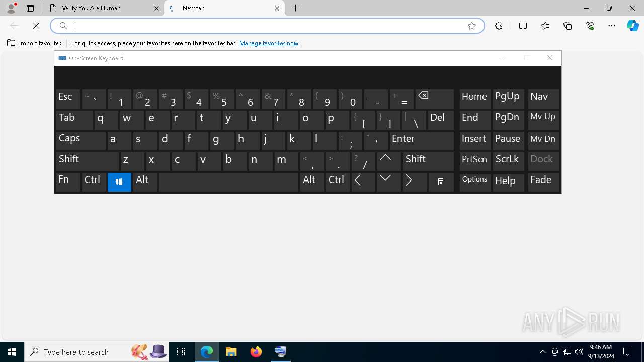
Task: Launch Firefox from the taskbar
Action: [x=256, y=352]
